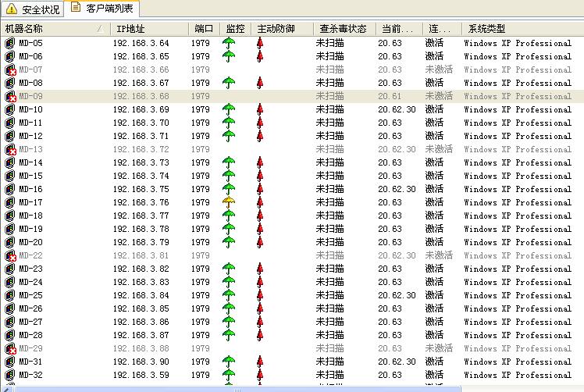Click the offline computer icon for MD-29
The height and width of the screenshot is (392, 584).
point(10,348)
